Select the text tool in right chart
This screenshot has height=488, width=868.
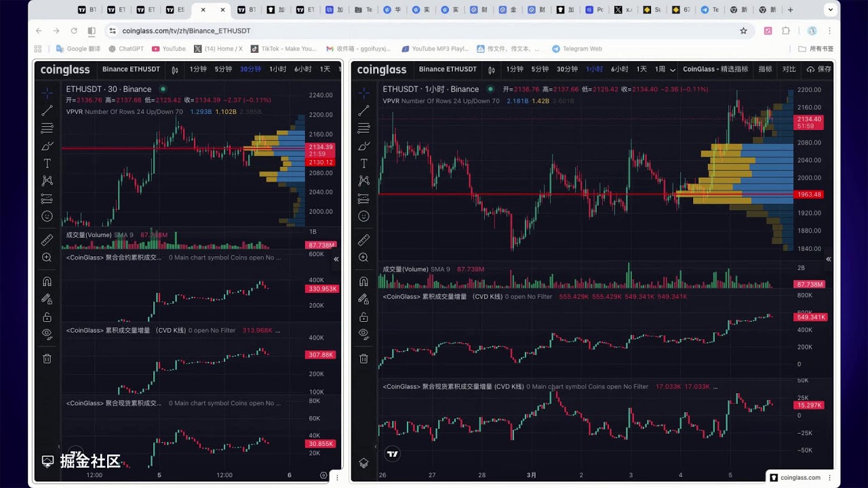363,163
